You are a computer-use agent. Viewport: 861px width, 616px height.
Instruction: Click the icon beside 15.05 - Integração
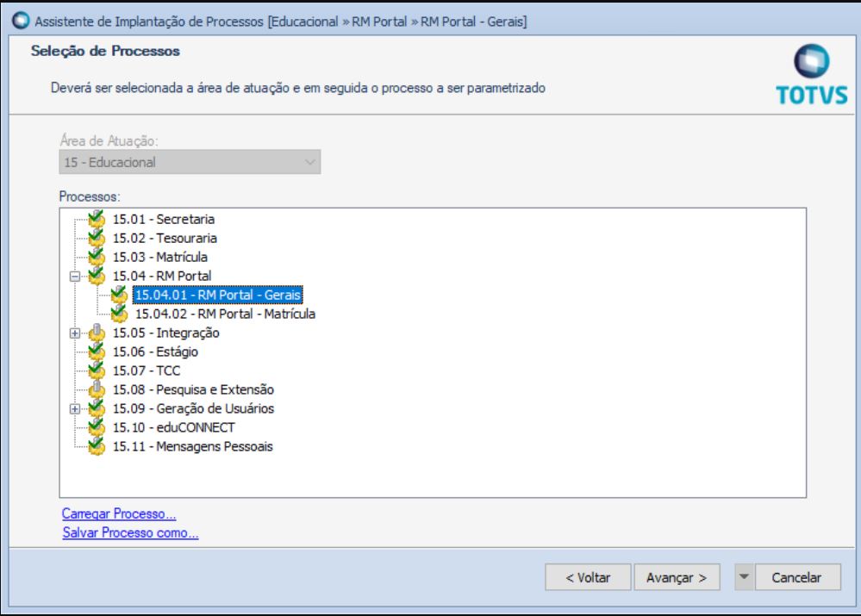[97, 333]
